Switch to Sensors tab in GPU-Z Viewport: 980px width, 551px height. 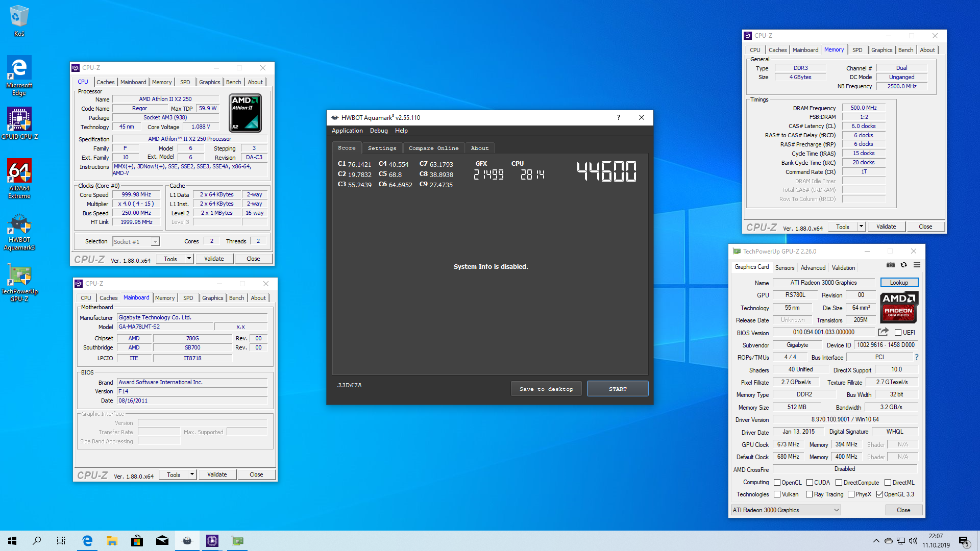click(x=785, y=267)
